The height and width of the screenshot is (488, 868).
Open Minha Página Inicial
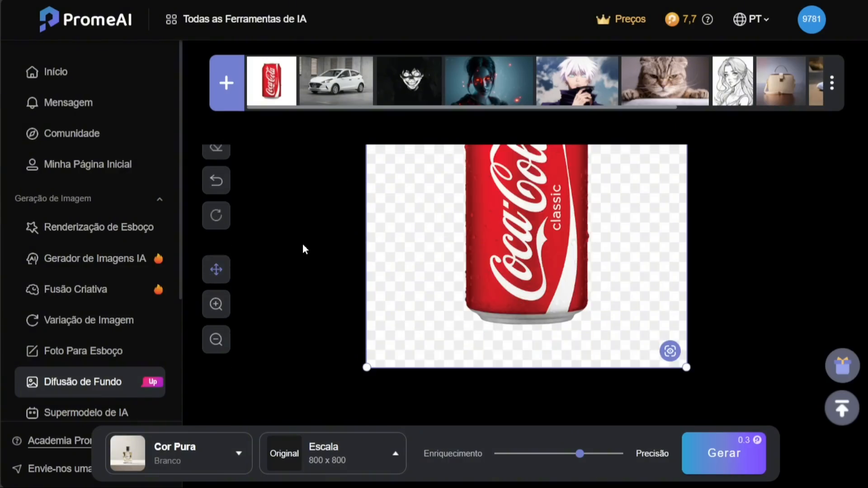coord(79,164)
